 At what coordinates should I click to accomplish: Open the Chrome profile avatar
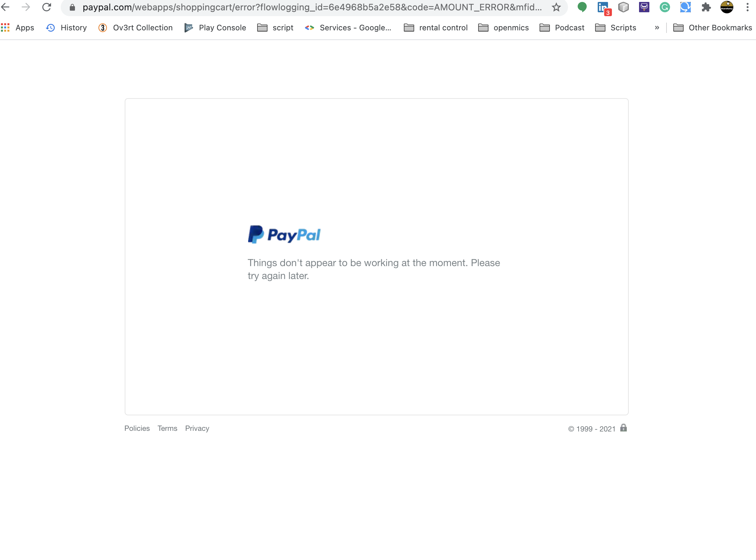tap(727, 7)
